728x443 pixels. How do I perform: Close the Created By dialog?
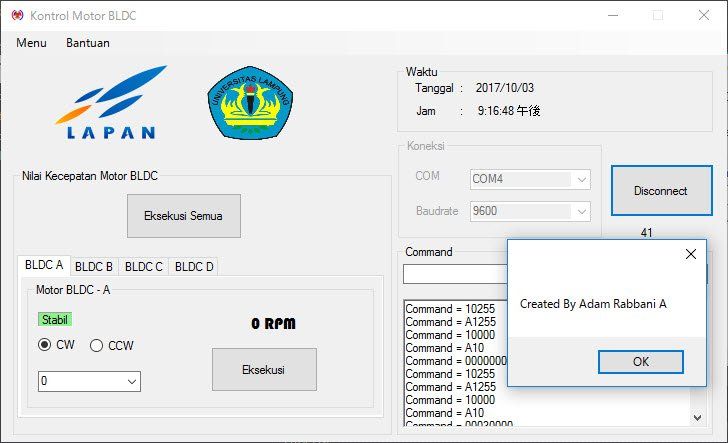(x=690, y=254)
